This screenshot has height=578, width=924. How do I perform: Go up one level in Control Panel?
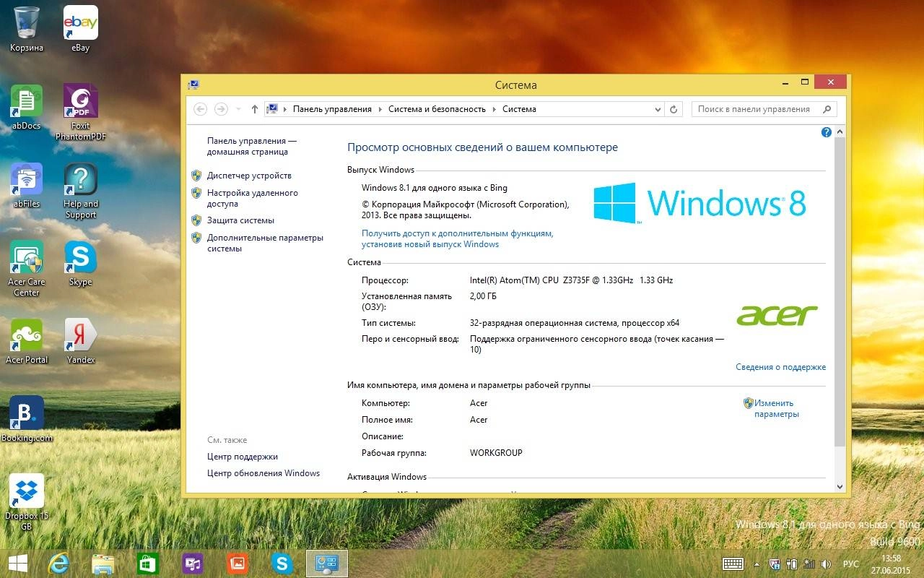254,109
